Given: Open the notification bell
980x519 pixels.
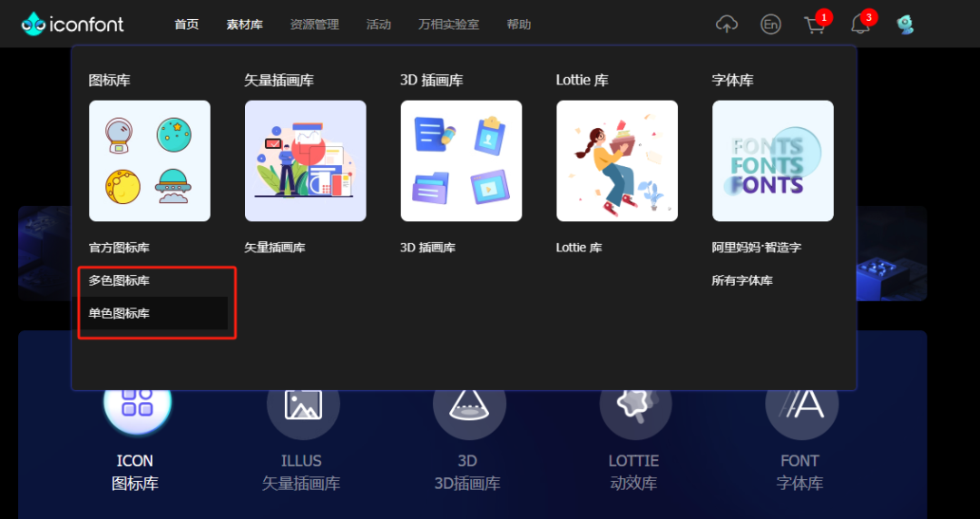Looking at the screenshot, I should (x=860, y=24).
